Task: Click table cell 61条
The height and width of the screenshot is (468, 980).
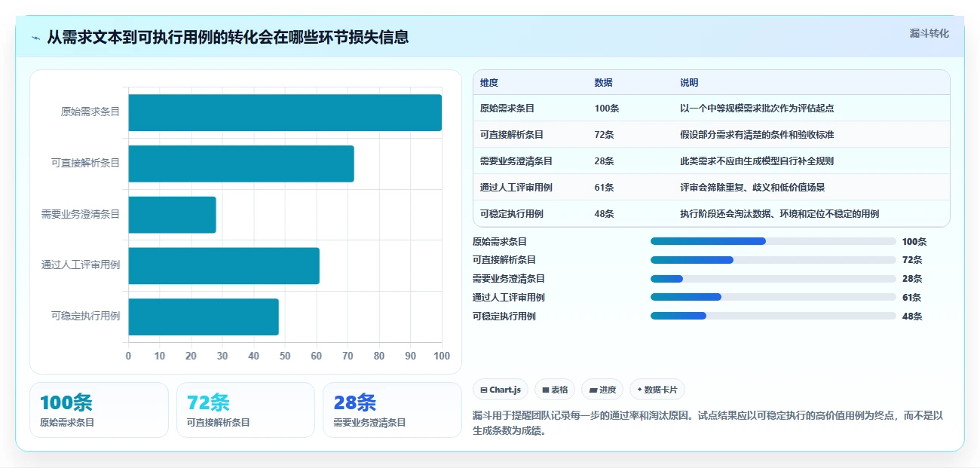Action: pyautogui.click(x=604, y=187)
